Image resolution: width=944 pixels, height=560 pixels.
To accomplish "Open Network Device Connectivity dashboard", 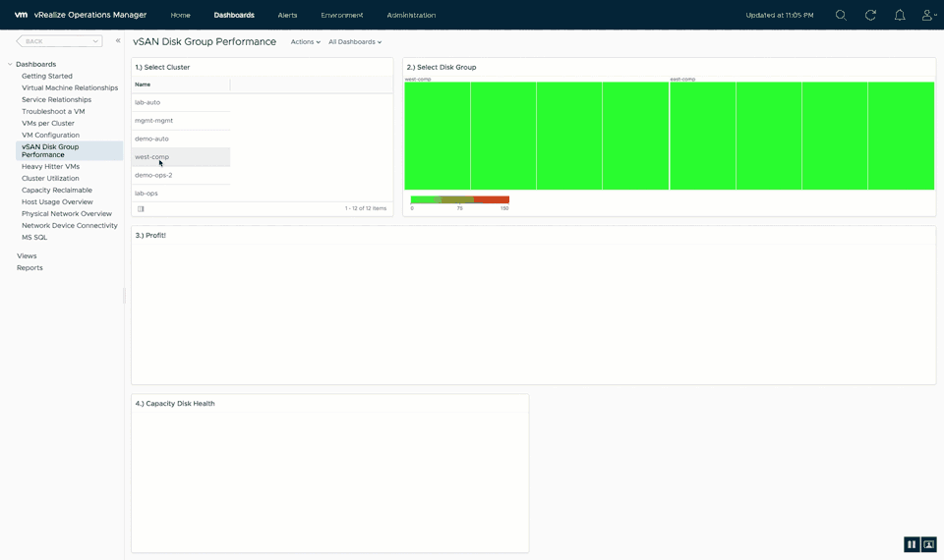I will (70, 226).
